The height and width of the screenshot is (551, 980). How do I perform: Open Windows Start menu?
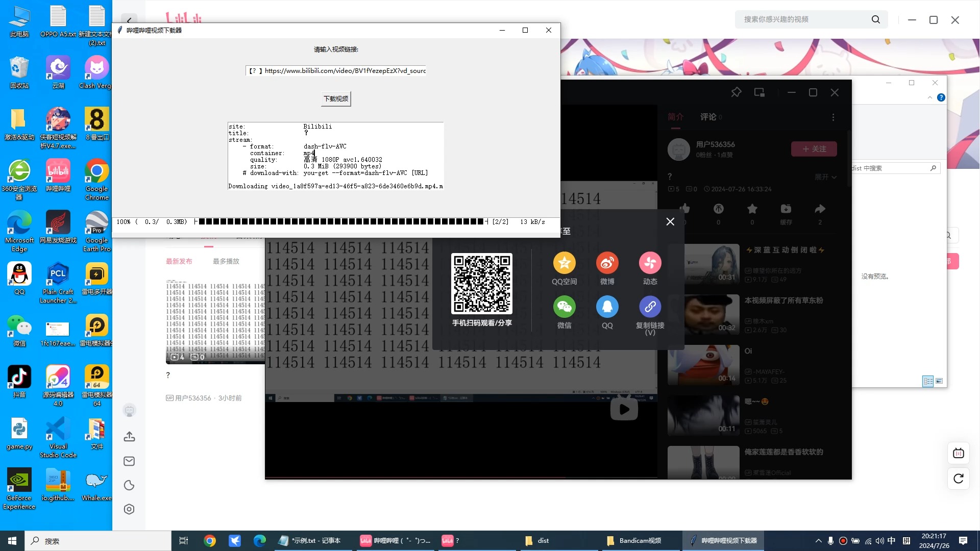(x=12, y=541)
